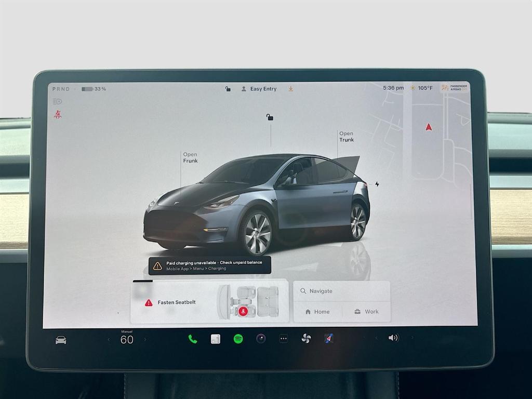The height and width of the screenshot is (399, 532).
Task: Tap the seat occupancy diagram
Action: coord(248,302)
